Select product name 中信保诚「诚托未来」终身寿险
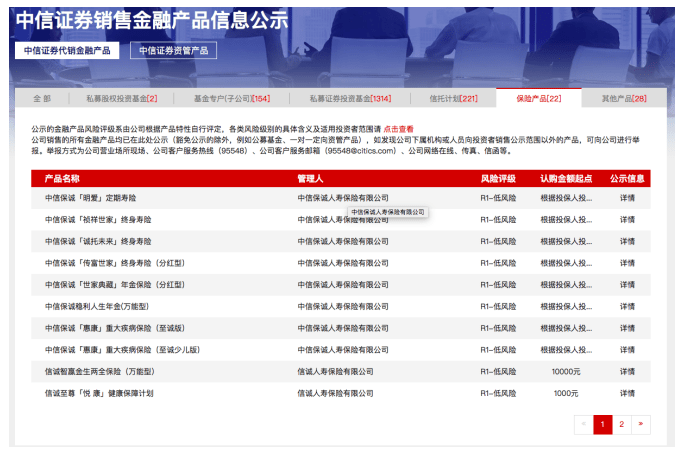 coord(98,242)
